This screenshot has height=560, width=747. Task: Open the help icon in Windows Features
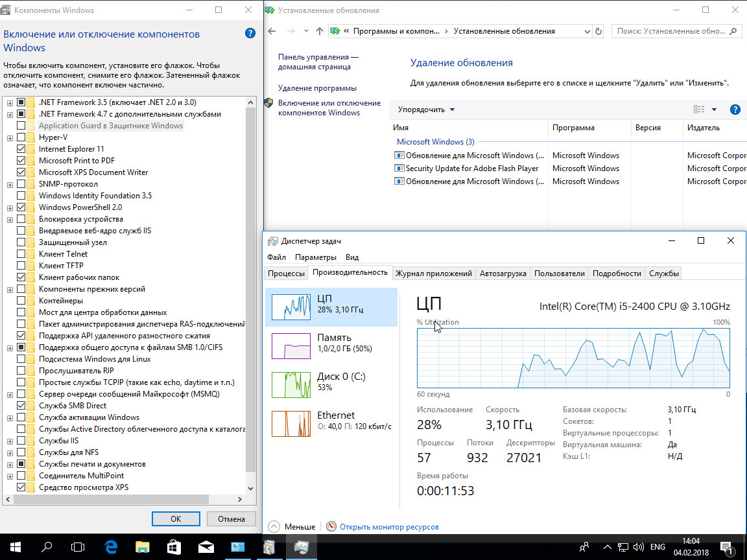[x=250, y=33]
